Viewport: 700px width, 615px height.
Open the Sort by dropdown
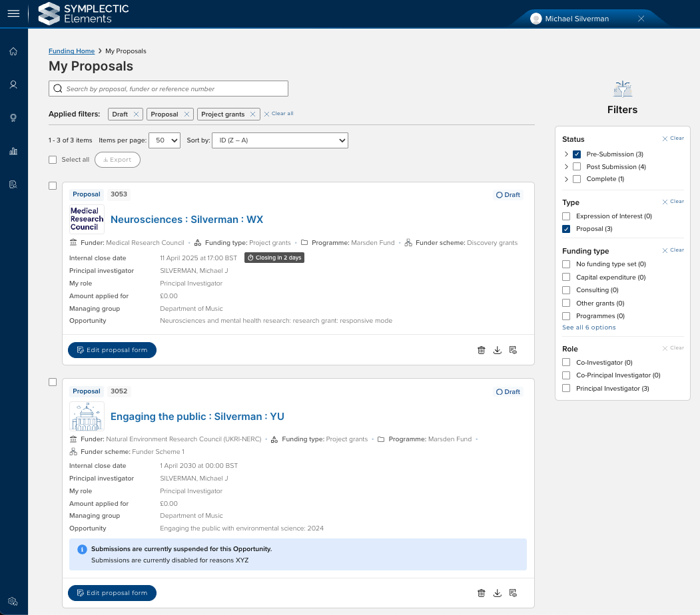pyautogui.click(x=280, y=140)
